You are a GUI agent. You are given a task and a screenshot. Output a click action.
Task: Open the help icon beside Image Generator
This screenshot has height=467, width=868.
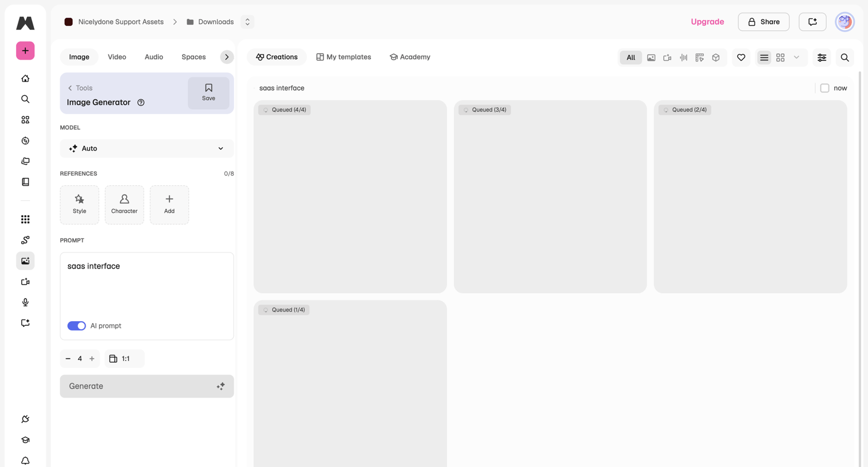click(x=141, y=103)
